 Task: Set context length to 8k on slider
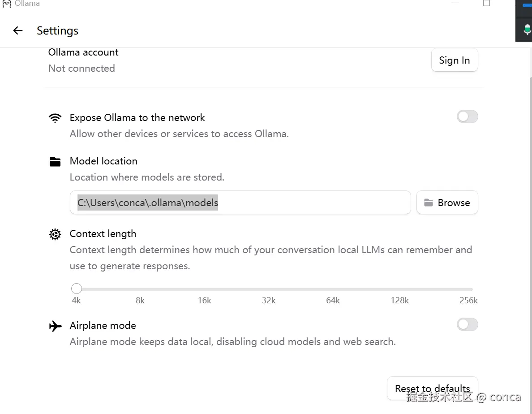click(141, 289)
